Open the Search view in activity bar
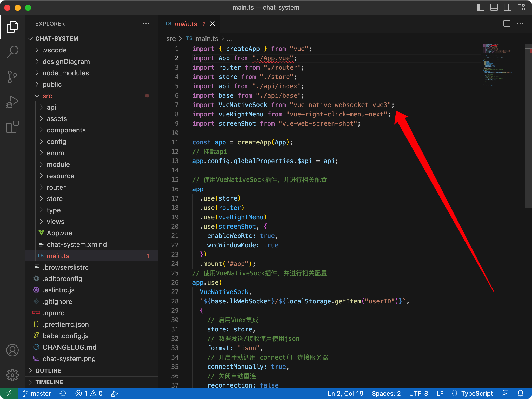 tap(12, 51)
